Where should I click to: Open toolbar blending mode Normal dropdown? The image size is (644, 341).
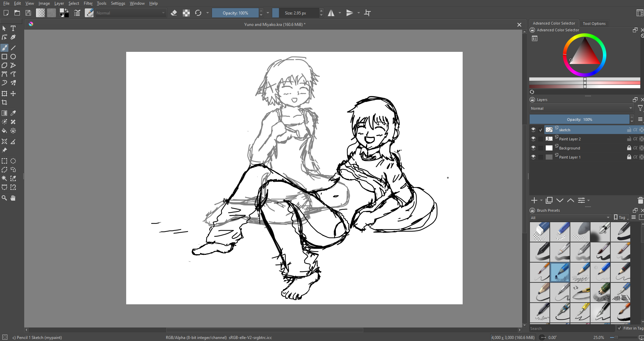[x=131, y=13]
